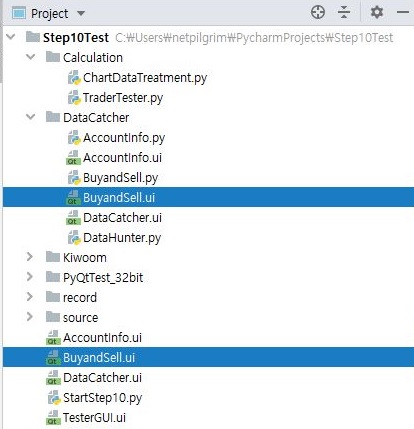Screen dimensions: 414x429
Task: Click the ChartDataTreatment.py Python file icon
Action: click(x=74, y=78)
